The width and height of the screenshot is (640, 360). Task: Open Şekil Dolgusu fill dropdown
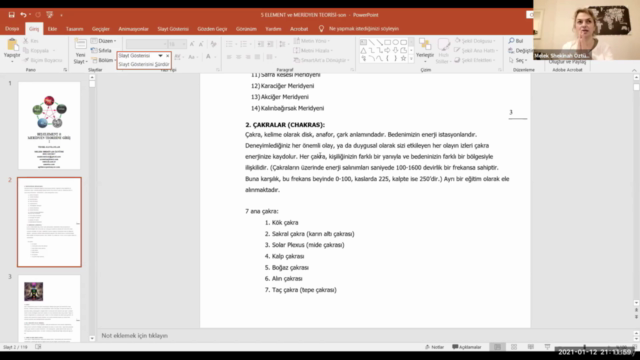click(x=476, y=41)
